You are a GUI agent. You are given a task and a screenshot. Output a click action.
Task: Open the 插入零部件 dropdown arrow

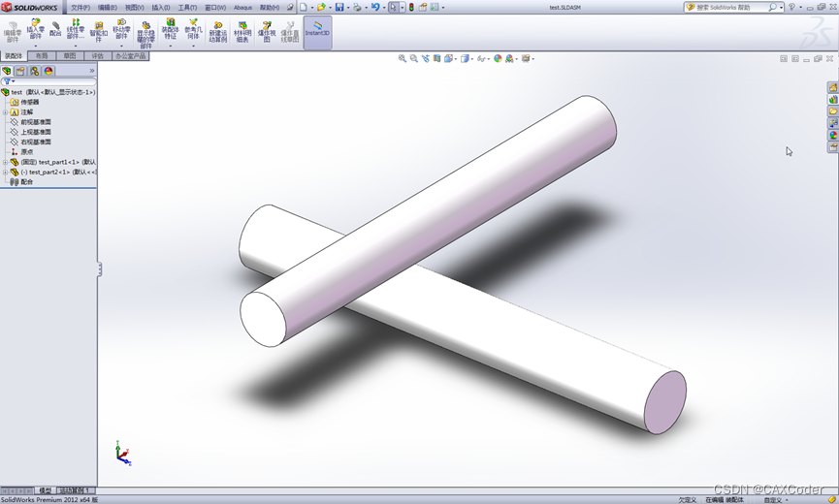pyautogui.click(x=36, y=46)
